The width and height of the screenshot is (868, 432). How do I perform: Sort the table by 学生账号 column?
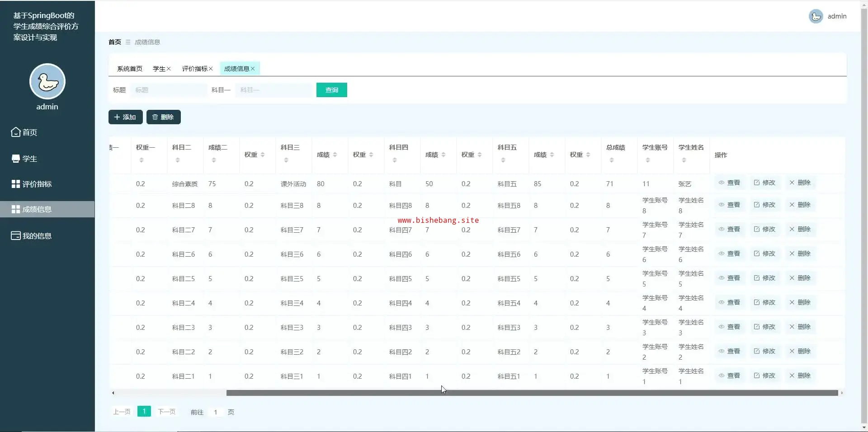pyautogui.click(x=647, y=160)
